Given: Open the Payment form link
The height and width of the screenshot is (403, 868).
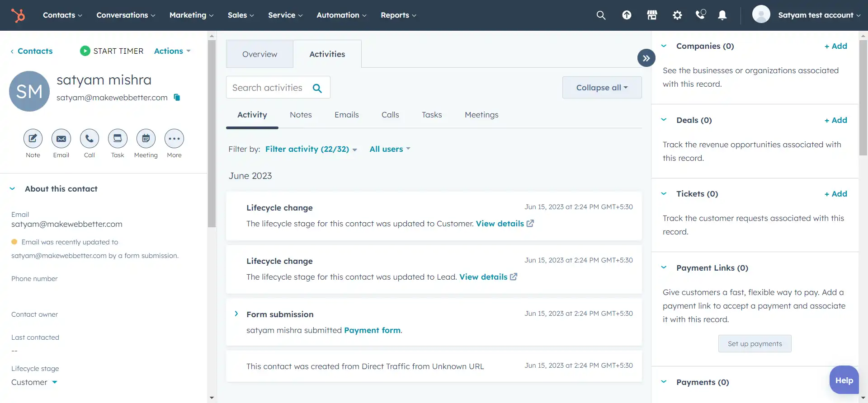Looking at the screenshot, I should click(x=373, y=330).
